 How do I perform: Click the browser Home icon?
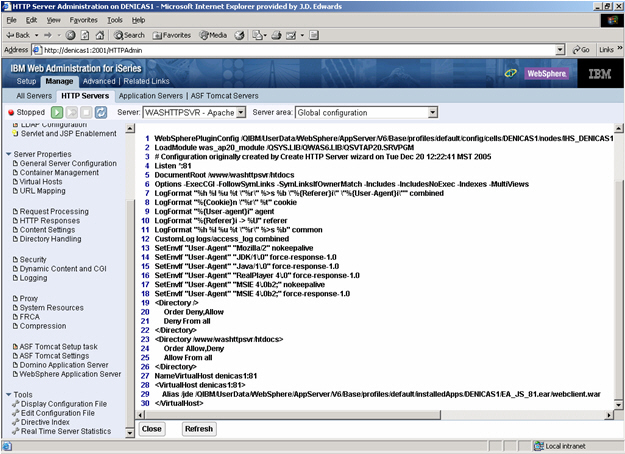[100, 35]
